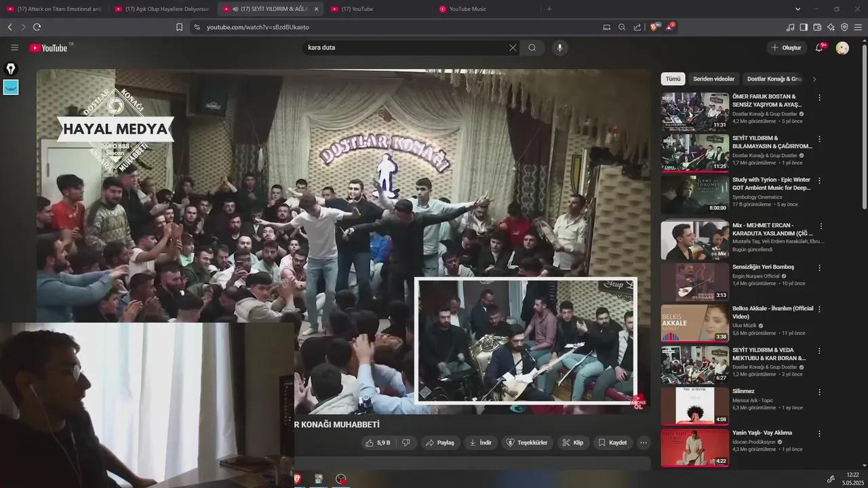Download video with İndir button
The width and height of the screenshot is (868, 488).
(480, 443)
